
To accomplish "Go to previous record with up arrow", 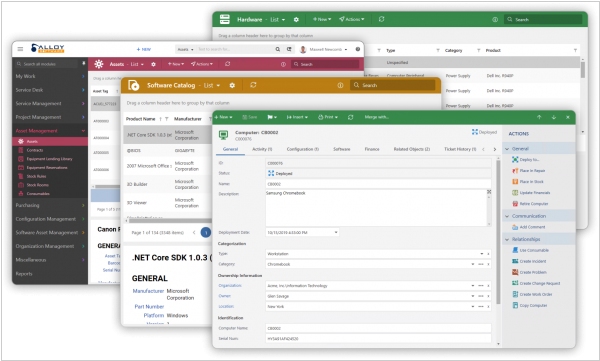I will coord(539,117).
